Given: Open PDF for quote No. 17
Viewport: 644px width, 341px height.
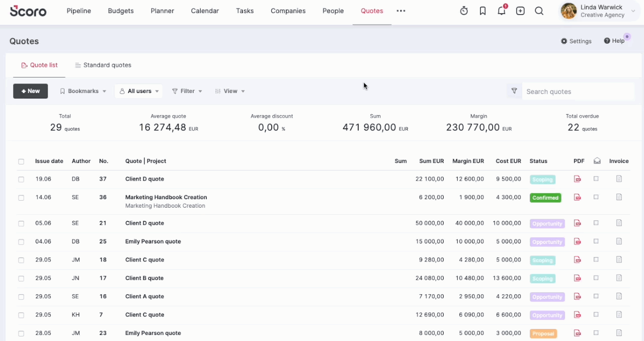Looking at the screenshot, I should [x=578, y=278].
